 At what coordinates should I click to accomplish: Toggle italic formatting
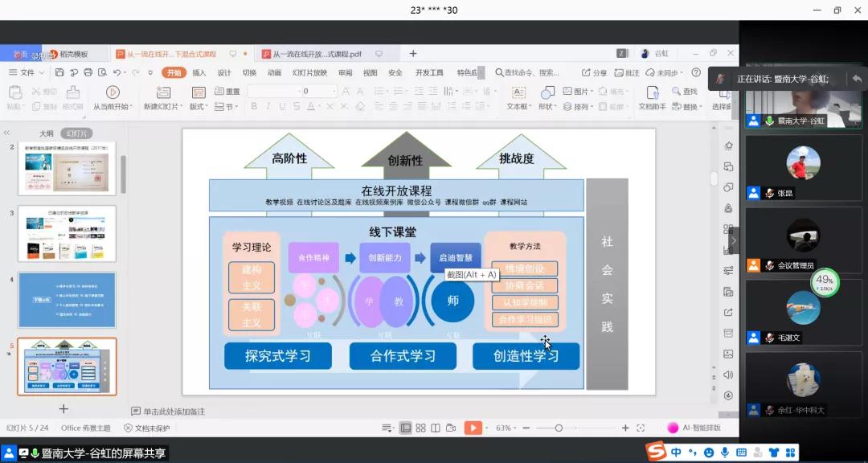(x=266, y=105)
